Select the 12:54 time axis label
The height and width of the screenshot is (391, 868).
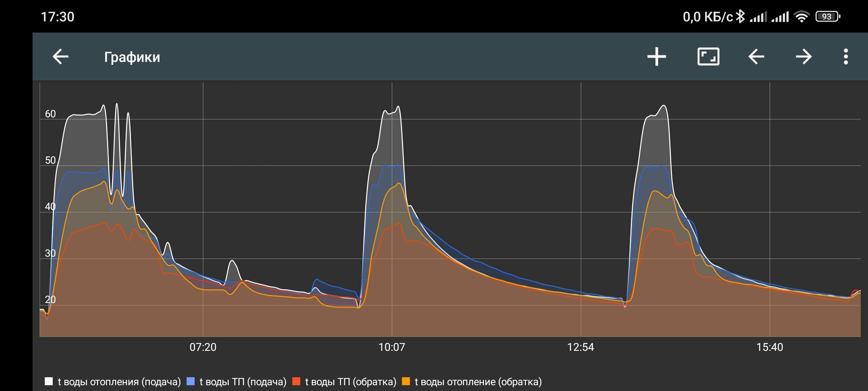(580, 347)
